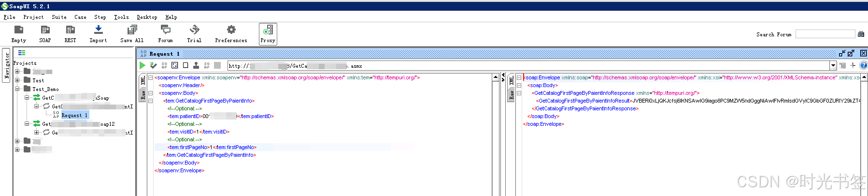This screenshot has width=868, height=196.
Task: Create an Empty project from toolbar
Action: point(19,34)
